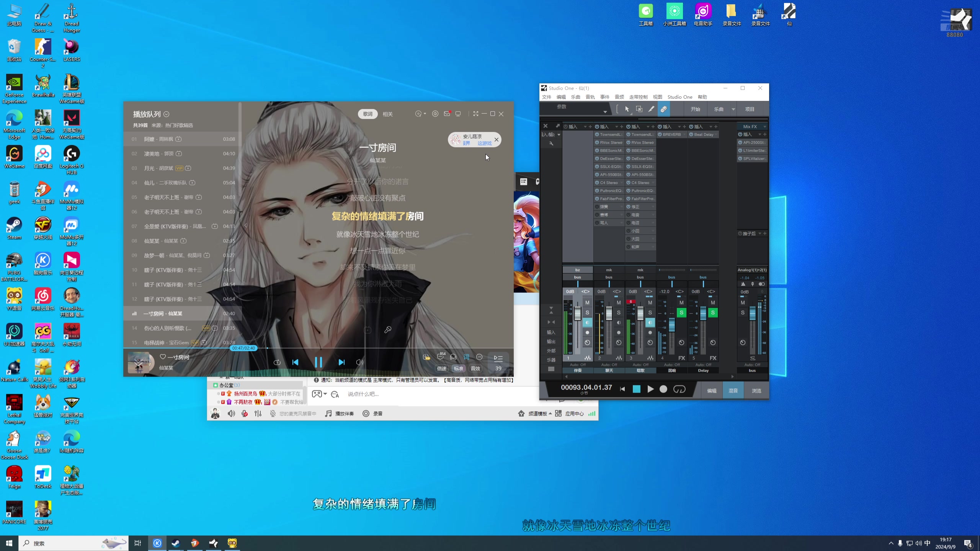Screen dimensions: 980x551
Task: Click the main output bus fader
Action: [752, 314]
